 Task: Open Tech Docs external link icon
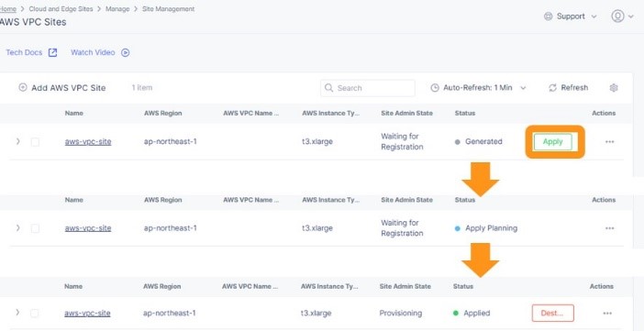click(52, 52)
